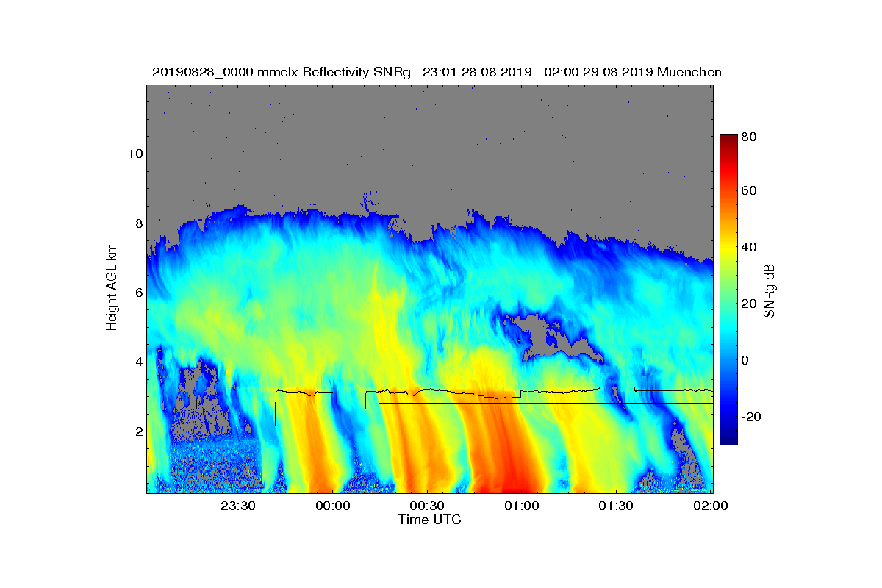This screenshot has height=588, width=882.
Task: Click the 'Height AGL km' axis label
Action: click(x=112, y=288)
